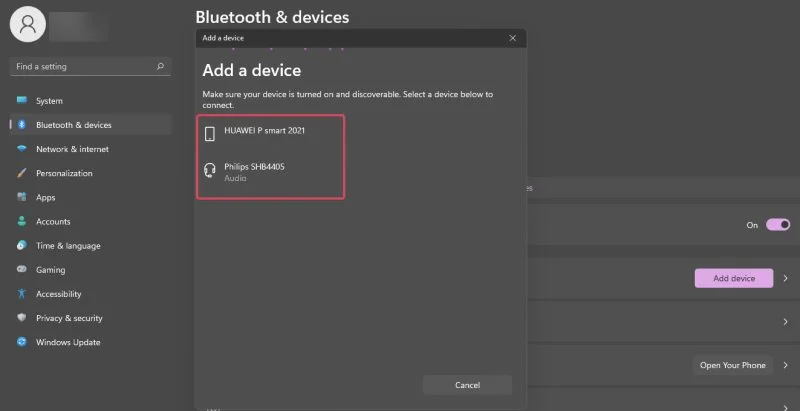Open the Gaming settings page
The image size is (800, 411).
tap(50, 270)
